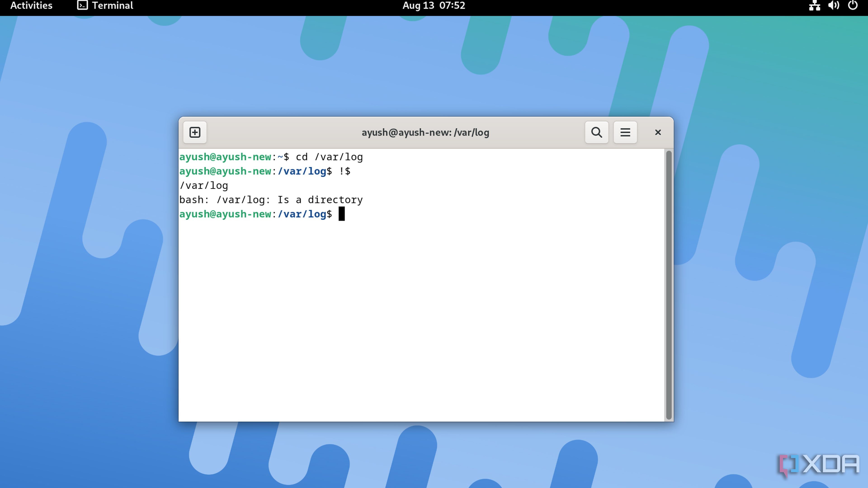Open the Terminal app menu in top bar

click(x=105, y=6)
